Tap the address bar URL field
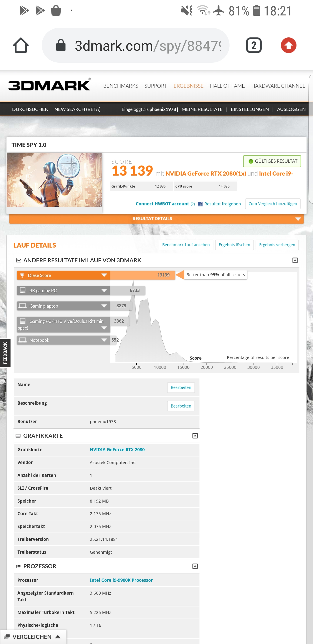The image size is (313, 644). 136,45
